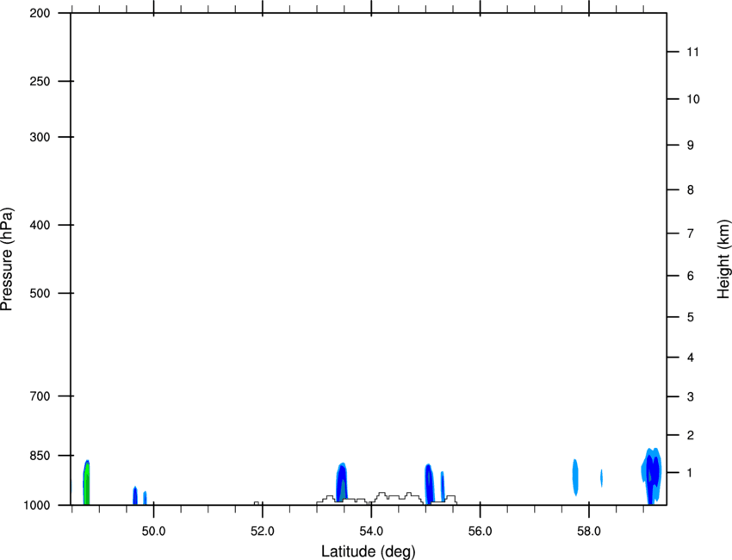Click the 56.0 latitude label
This screenshot has height=560, width=732.
point(480,531)
